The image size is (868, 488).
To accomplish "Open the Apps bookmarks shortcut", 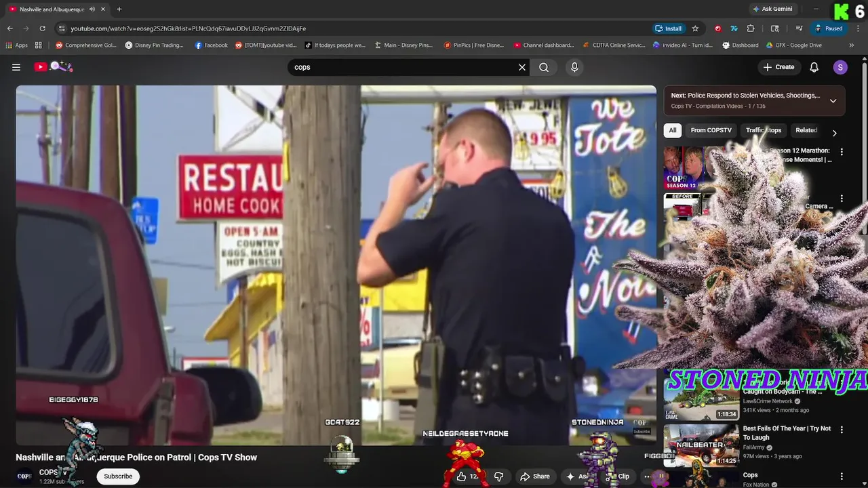I will point(16,45).
